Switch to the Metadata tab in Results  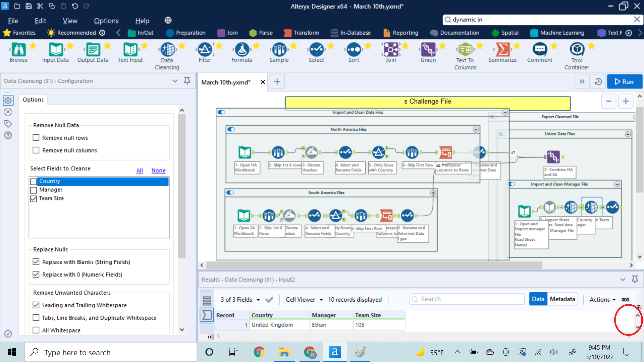click(x=562, y=299)
